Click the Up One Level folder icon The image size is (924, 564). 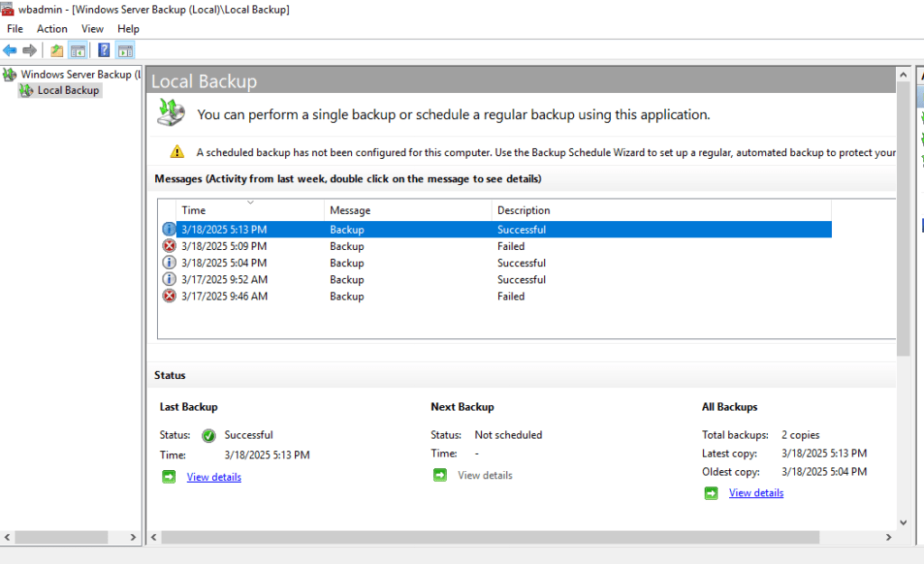57,51
